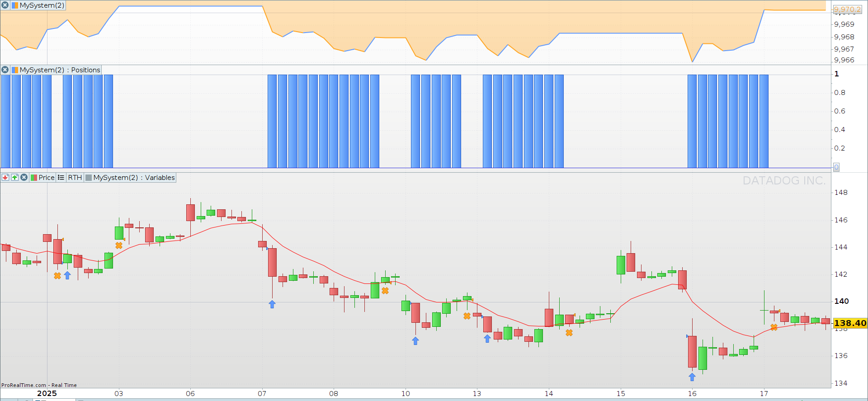The width and height of the screenshot is (868, 401).
Task: Open the Price settings label
Action: (47, 177)
